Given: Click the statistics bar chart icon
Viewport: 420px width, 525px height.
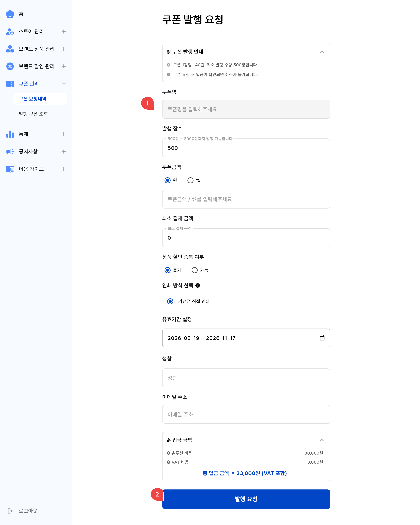Looking at the screenshot, I should 10,134.
